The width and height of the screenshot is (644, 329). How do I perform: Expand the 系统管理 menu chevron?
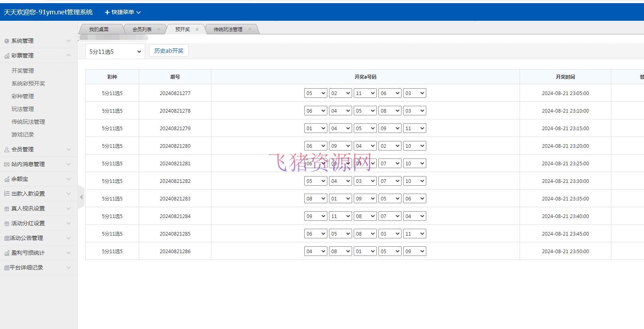click(69, 41)
